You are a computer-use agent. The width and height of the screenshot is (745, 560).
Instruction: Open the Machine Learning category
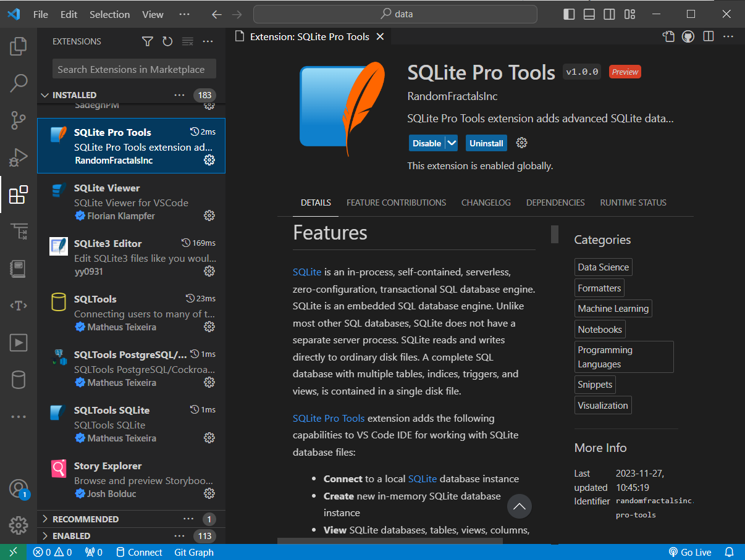click(x=613, y=309)
